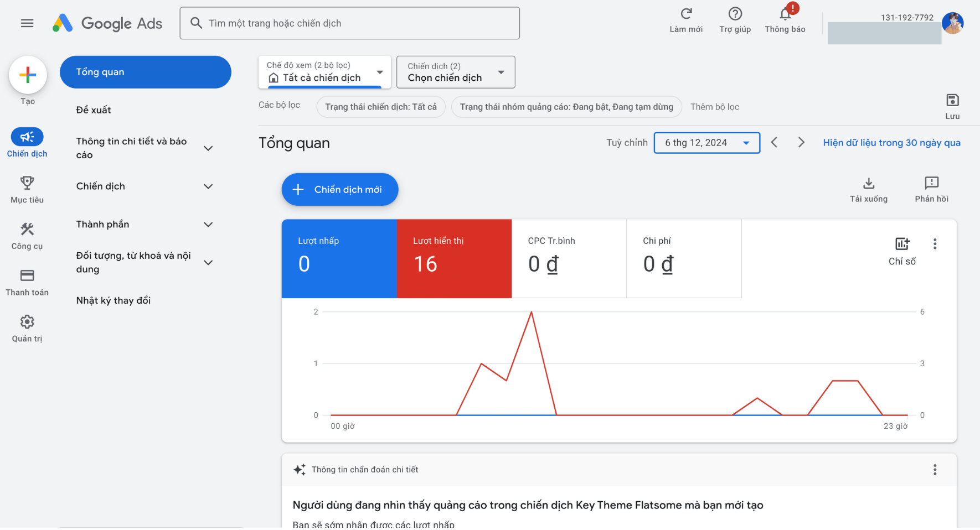Screen dimensions: 980x530
Task: Click the search field for pages or campaigns
Action: coord(350,23)
